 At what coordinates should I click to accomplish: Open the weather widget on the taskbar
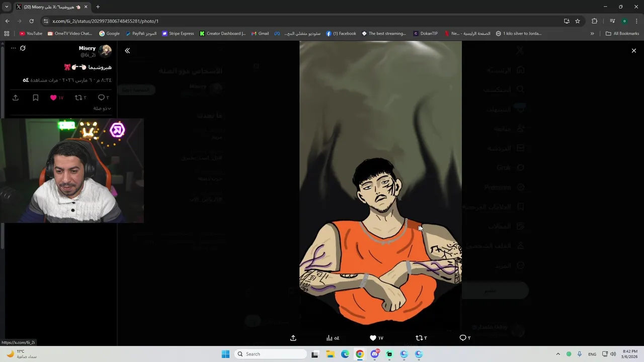[x=21, y=354]
